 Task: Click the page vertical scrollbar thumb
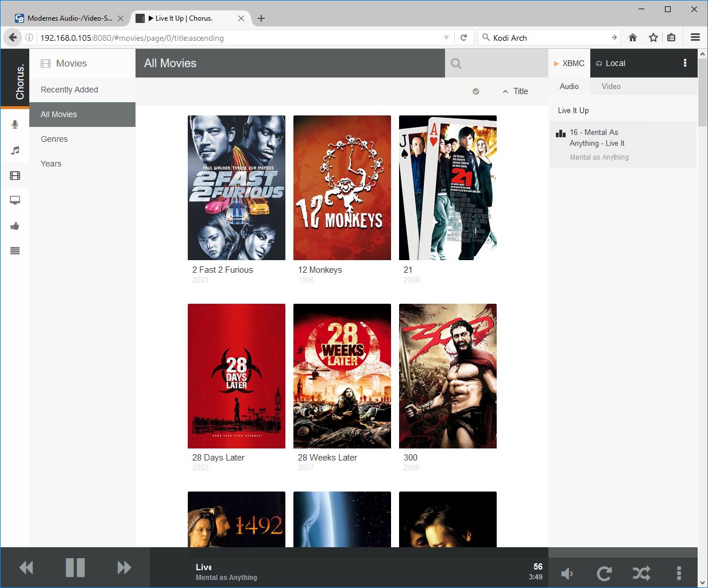pos(703,92)
